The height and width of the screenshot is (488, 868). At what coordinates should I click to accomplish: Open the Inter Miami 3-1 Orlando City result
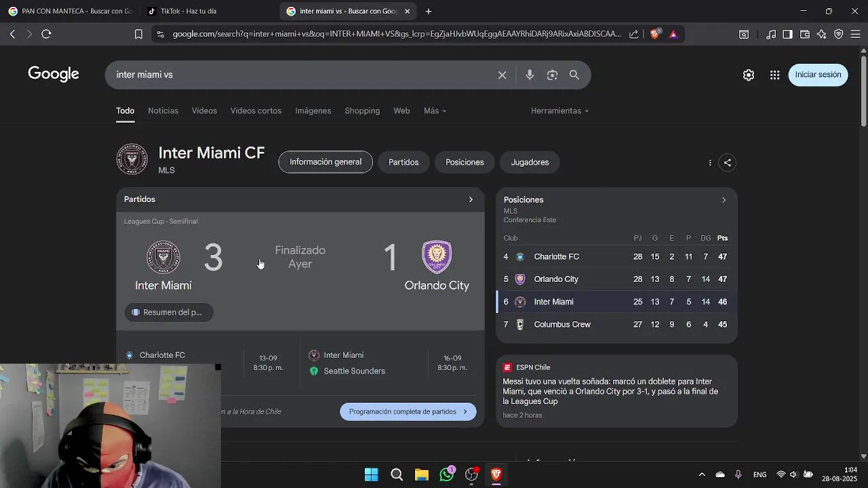tap(300, 271)
